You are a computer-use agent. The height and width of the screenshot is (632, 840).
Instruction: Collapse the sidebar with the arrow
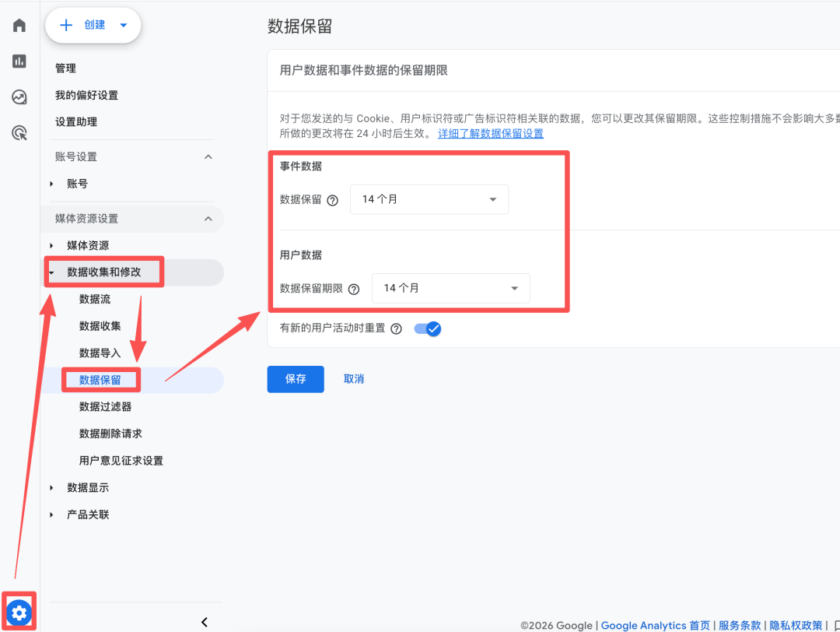[205, 622]
